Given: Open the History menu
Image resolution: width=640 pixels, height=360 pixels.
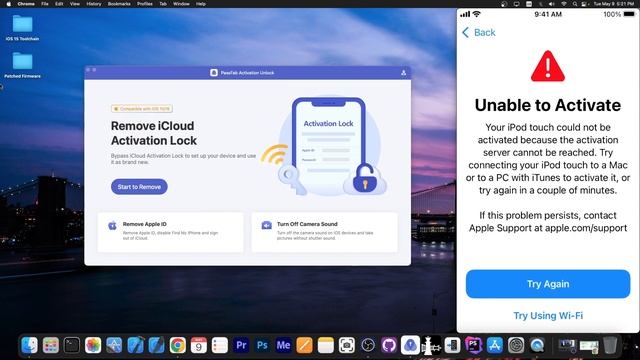Looking at the screenshot, I should click(93, 4).
